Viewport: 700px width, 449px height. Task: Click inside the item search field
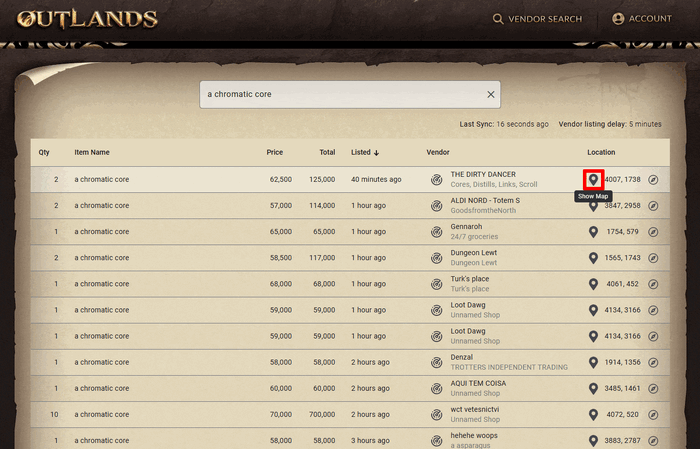pos(340,95)
